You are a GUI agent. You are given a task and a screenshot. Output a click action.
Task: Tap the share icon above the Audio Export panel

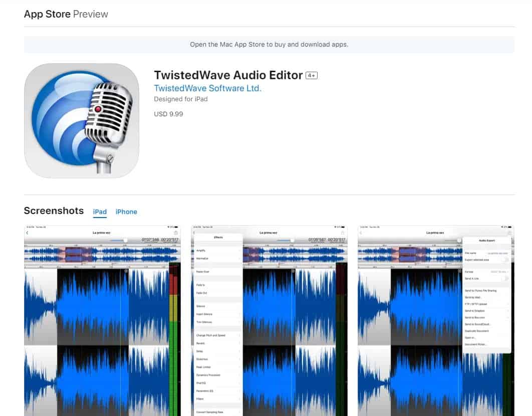[x=509, y=233]
